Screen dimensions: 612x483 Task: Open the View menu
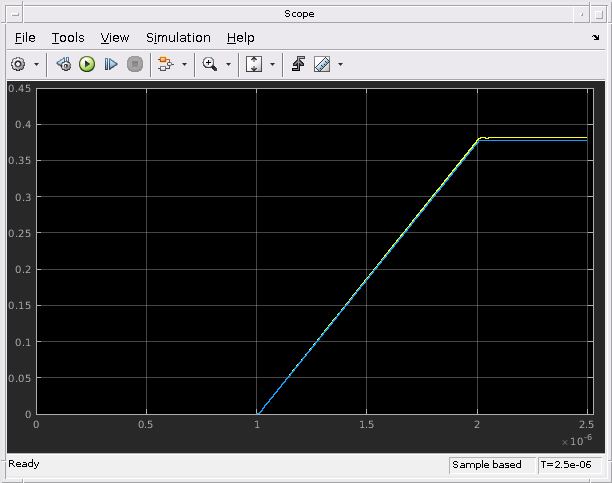[x=115, y=38]
